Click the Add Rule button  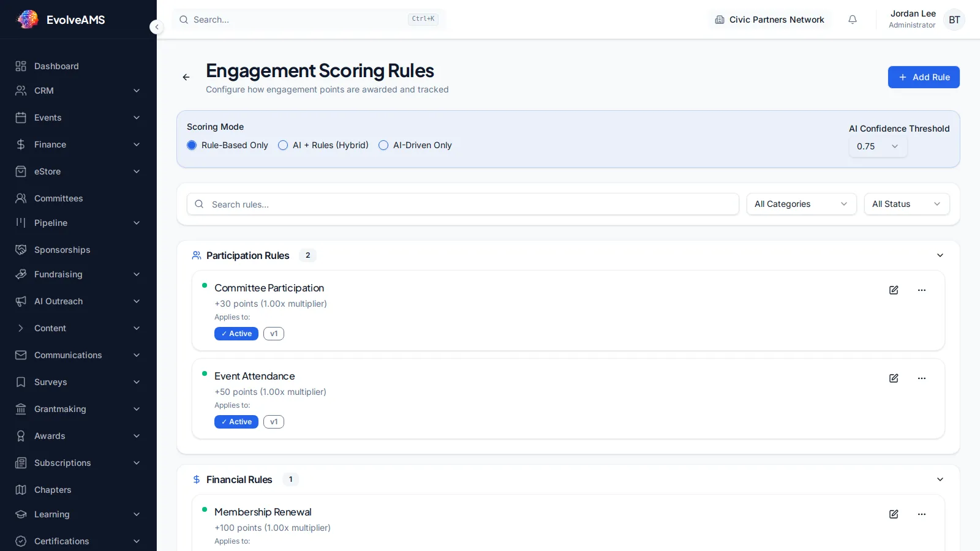tap(924, 77)
